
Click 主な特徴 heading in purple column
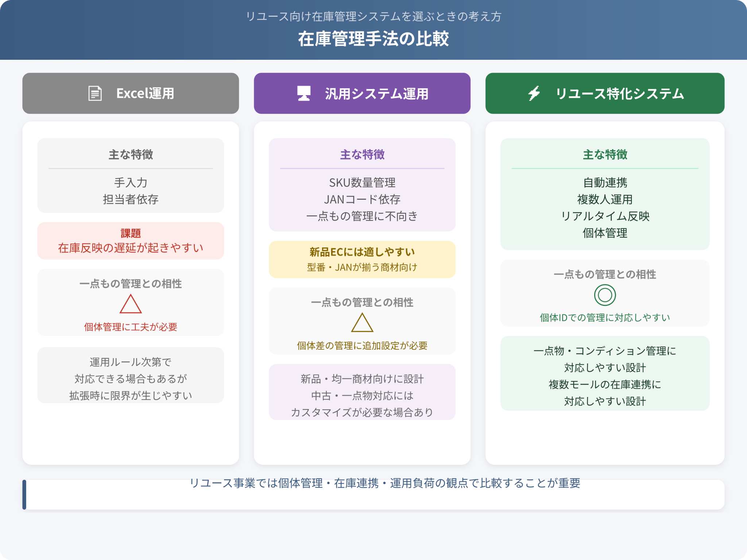tap(362, 155)
